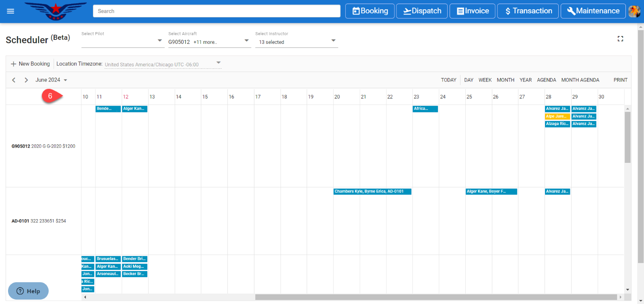
Task: Go to previous month arrow
Action: (14, 80)
